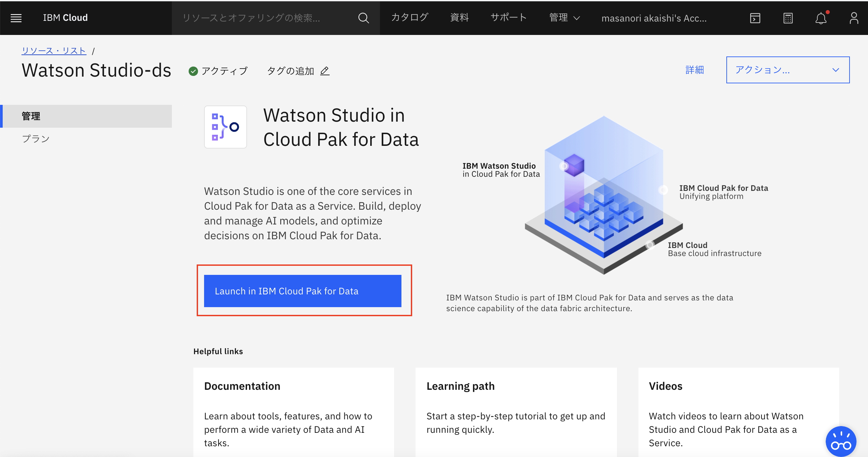The height and width of the screenshot is (457, 868).
Task: Go to リソース・リスト breadcrumb link
Action: pyautogui.click(x=54, y=51)
